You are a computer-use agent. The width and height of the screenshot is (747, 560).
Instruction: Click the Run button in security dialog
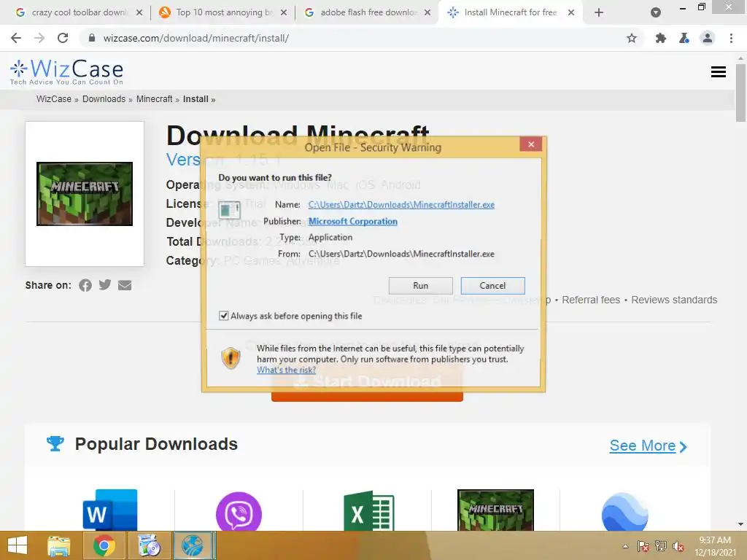pos(420,286)
